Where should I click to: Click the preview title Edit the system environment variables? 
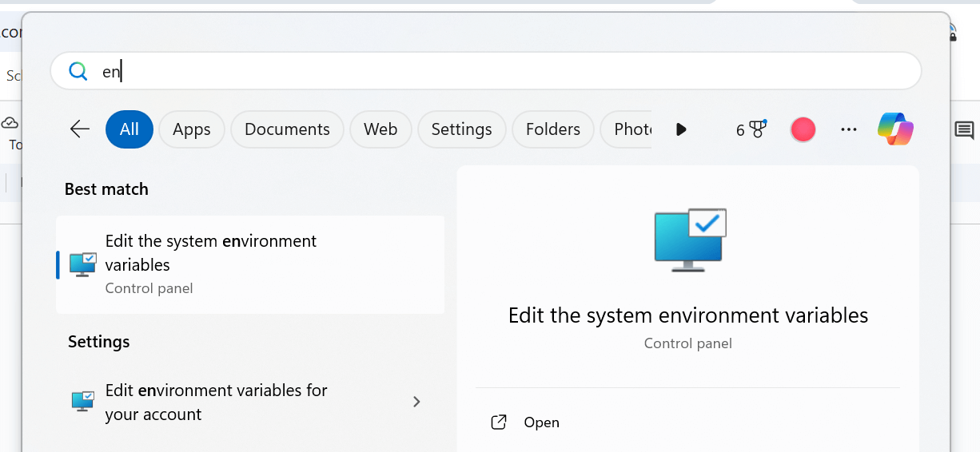pyautogui.click(x=688, y=315)
